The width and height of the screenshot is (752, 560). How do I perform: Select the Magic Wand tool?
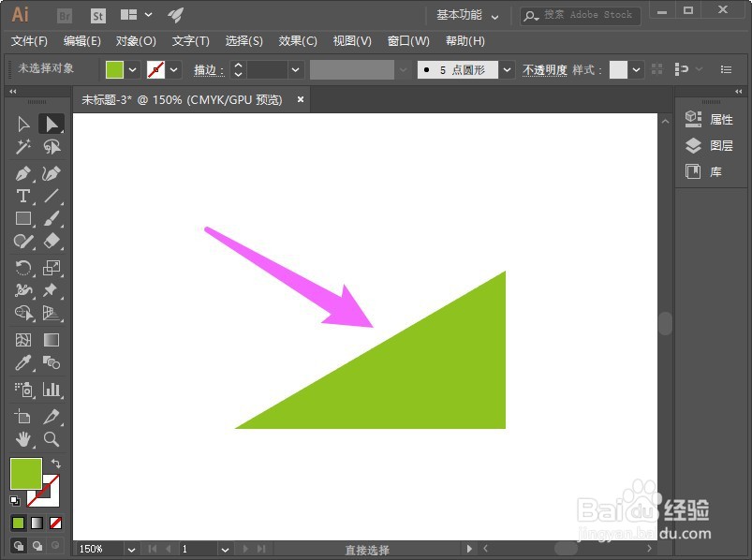[23, 147]
